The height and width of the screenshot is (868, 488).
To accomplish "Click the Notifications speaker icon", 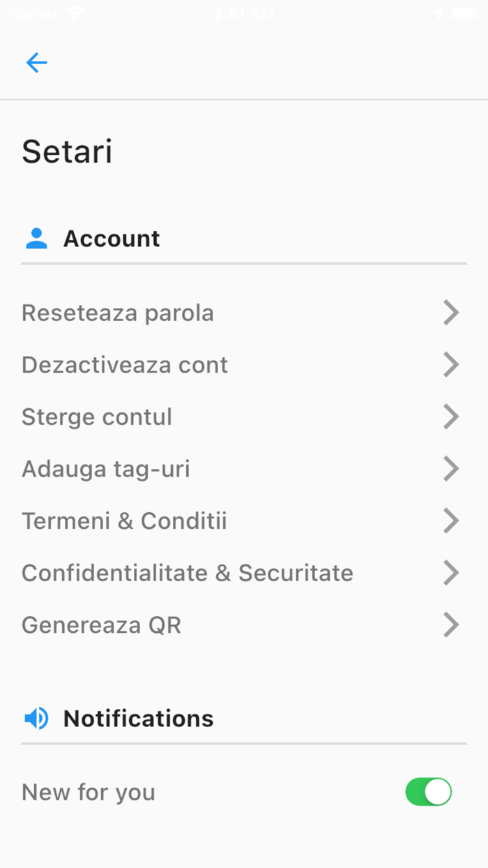I will coord(36,718).
